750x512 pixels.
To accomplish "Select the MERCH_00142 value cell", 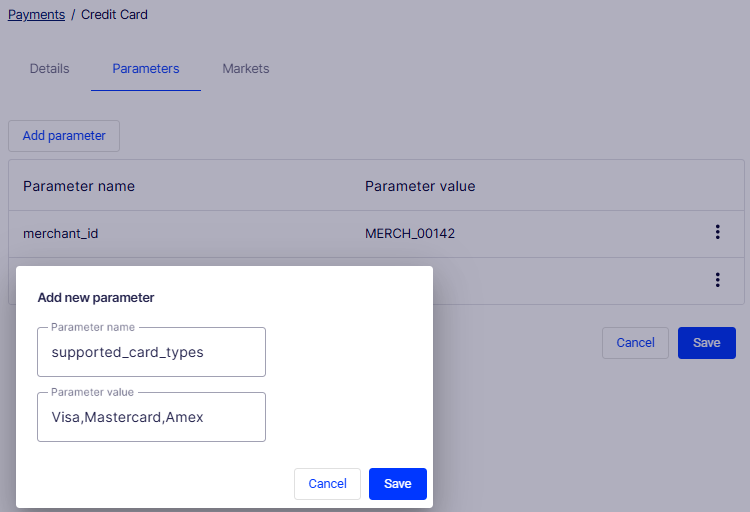I will pyautogui.click(x=410, y=234).
